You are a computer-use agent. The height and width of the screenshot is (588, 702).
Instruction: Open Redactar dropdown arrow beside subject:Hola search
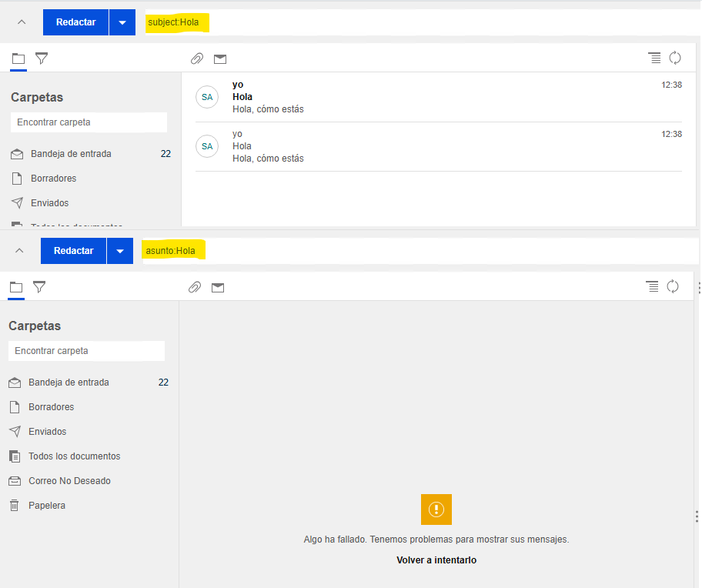tap(122, 23)
